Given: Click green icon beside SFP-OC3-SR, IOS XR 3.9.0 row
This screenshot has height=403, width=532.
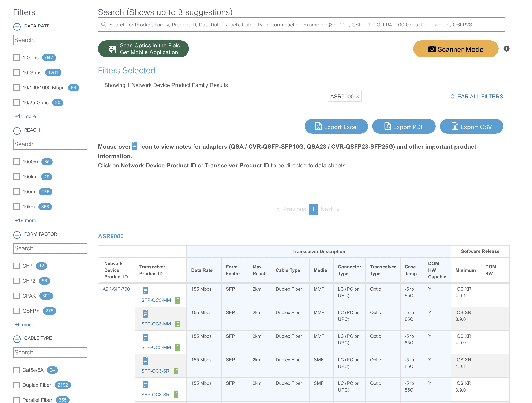Looking at the screenshot, I should tap(176, 395).
